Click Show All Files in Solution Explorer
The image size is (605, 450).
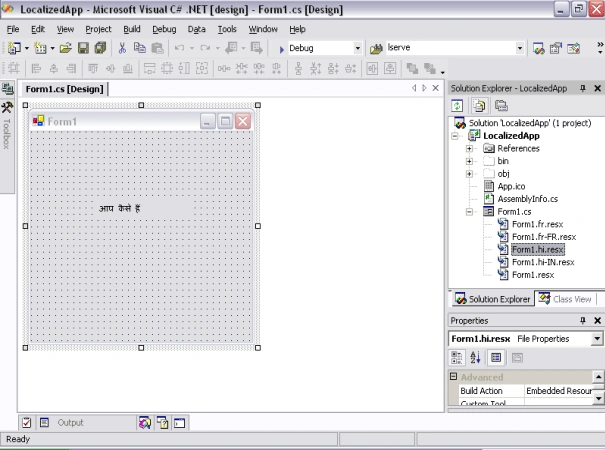click(x=479, y=105)
